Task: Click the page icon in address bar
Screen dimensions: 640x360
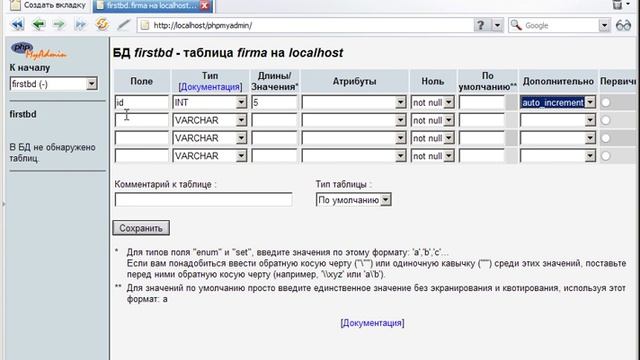Action: (144, 25)
